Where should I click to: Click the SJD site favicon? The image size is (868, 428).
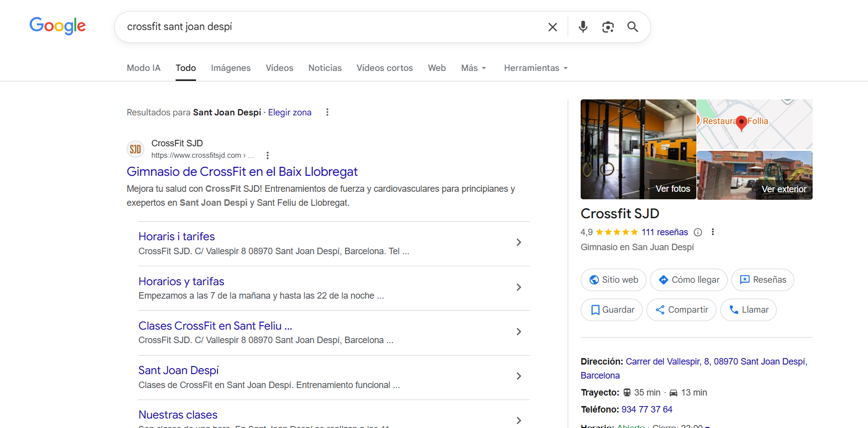(135, 149)
